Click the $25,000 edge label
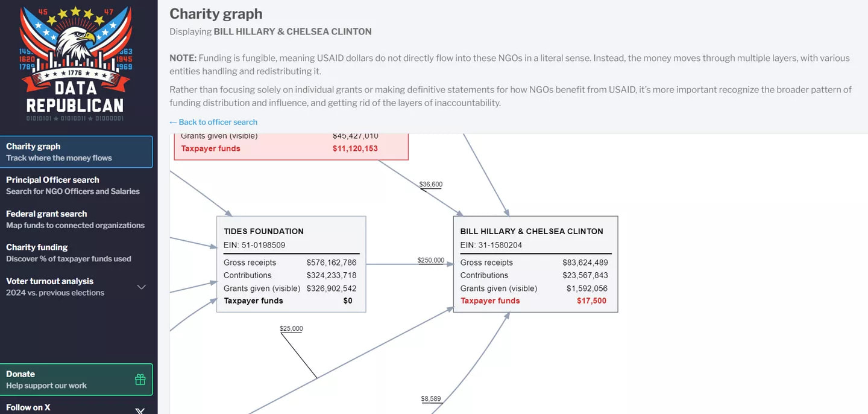The width and height of the screenshot is (868, 414). (x=291, y=329)
